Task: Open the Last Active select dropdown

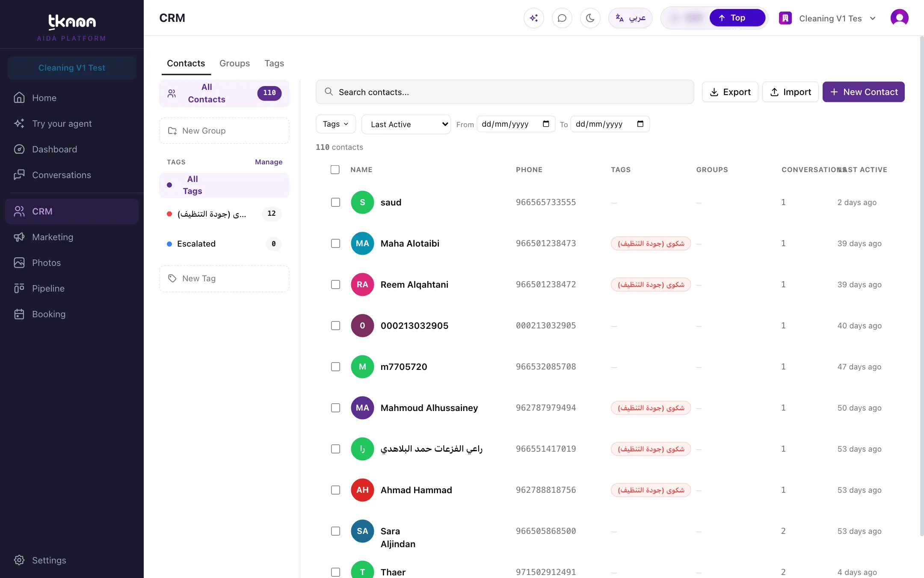Action: [x=406, y=124]
